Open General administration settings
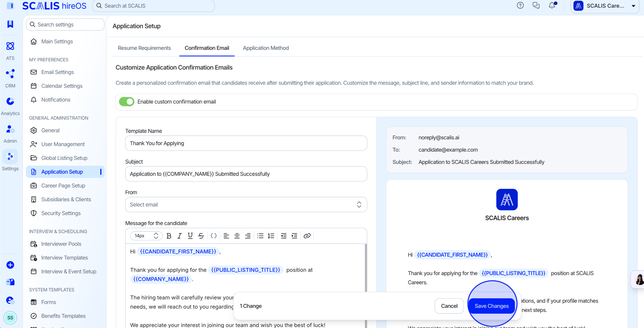Image resolution: width=644 pixels, height=328 pixels. 65,130
